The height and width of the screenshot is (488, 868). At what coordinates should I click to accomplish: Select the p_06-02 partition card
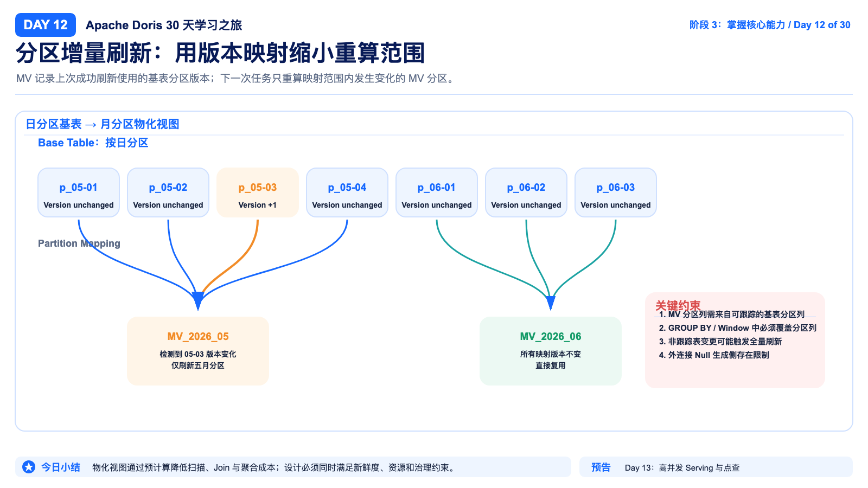click(526, 192)
